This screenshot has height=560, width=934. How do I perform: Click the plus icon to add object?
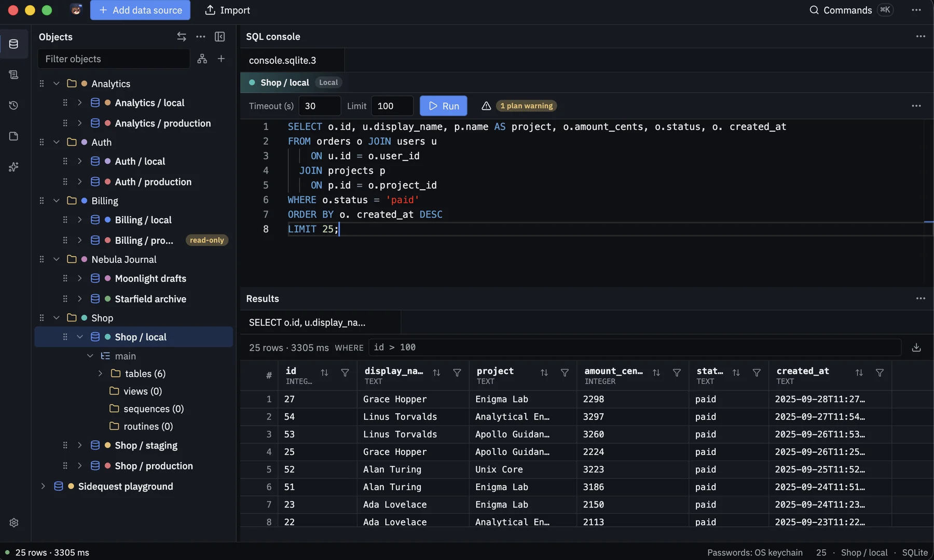(x=222, y=59)
